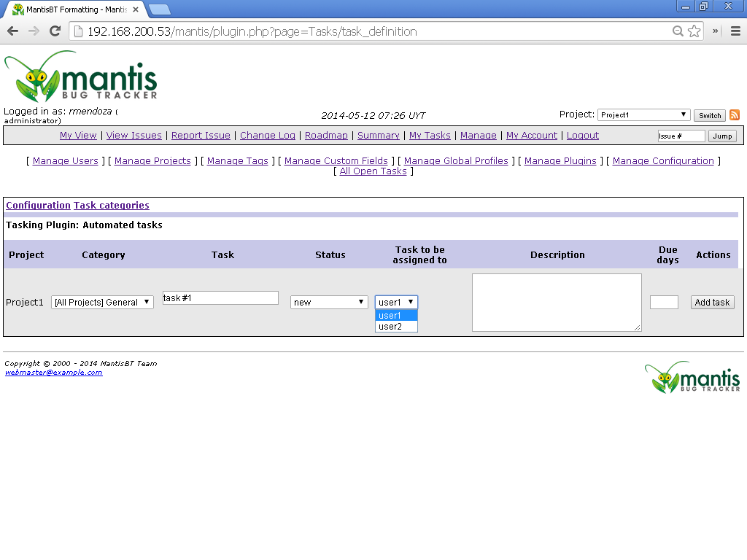Click the RSS feed icon
This screenshot has width=747, height=560.
(735, 115)
